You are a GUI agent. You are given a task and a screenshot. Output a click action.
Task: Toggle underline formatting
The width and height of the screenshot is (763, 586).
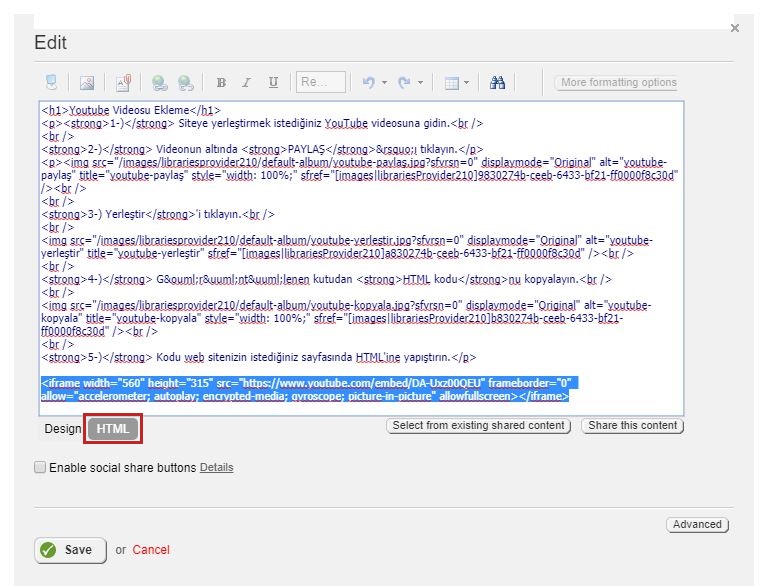[x=273, y=83]
